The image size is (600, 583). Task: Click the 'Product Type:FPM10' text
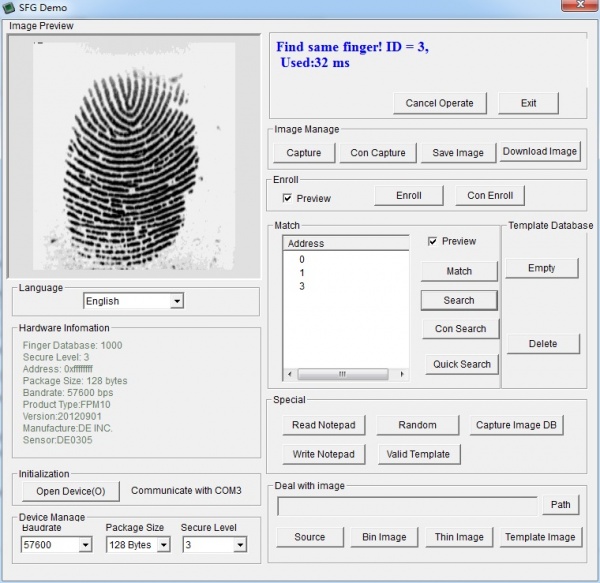(x=67, y=405)
